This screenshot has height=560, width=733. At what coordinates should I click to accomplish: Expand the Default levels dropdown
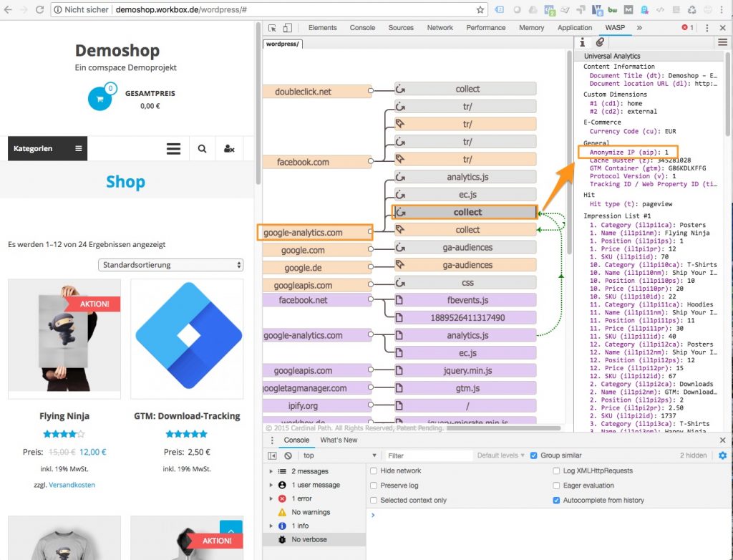[501, 455]
